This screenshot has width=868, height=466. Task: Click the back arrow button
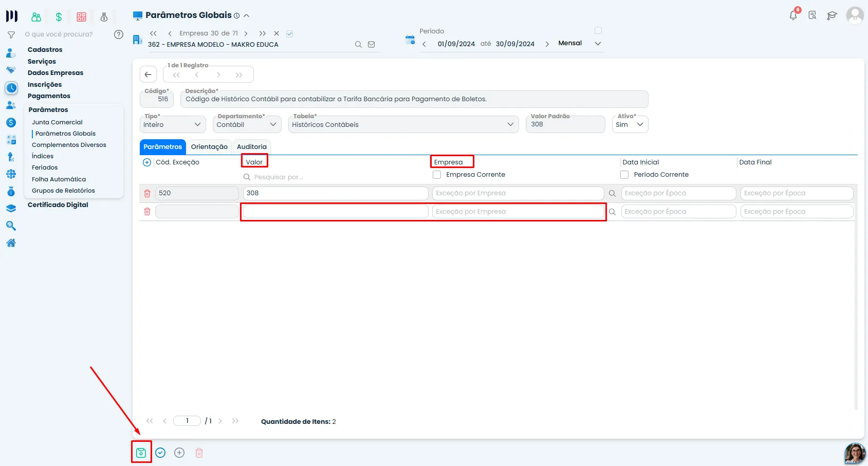tap(148, 74)
